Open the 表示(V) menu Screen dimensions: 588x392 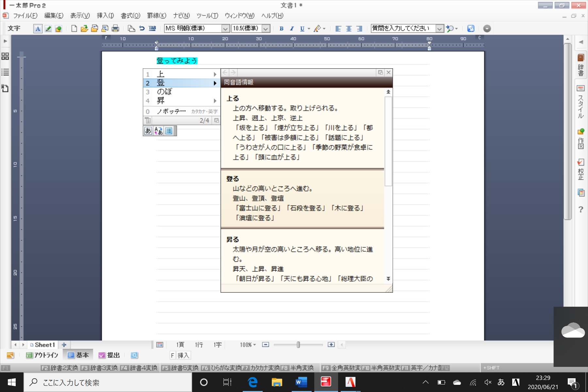pos(80,15)
